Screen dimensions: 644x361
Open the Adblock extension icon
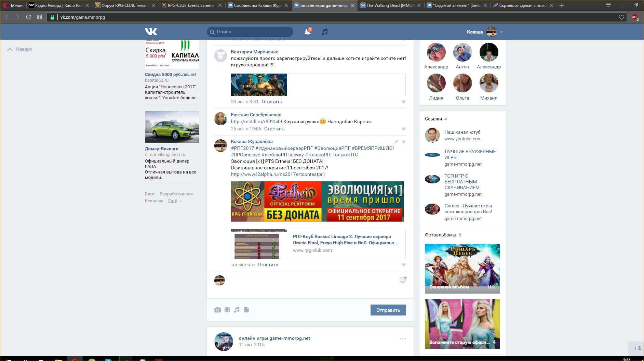[635, 17]
